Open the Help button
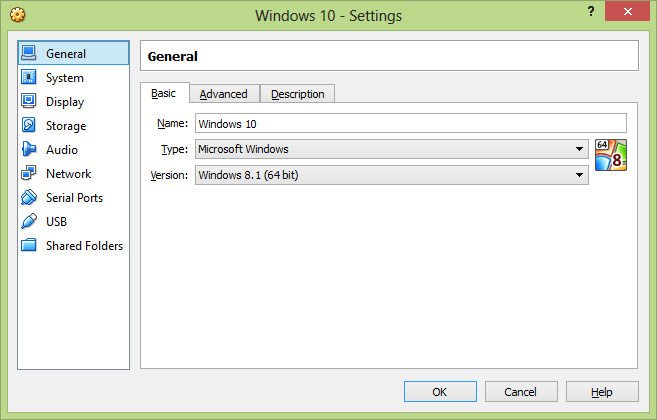 pyautogui.click(x=602, y=391)
